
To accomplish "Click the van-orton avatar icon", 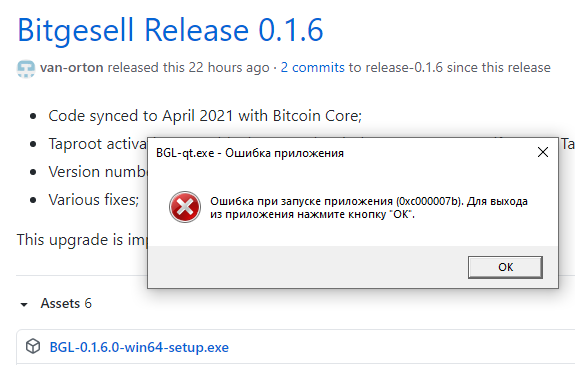I will [x=26, y=68].
